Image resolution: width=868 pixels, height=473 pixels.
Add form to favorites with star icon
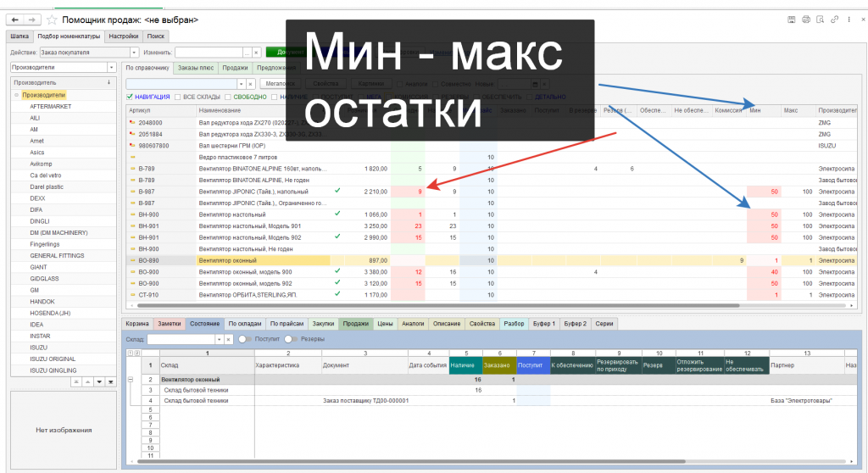pos(52,20)
